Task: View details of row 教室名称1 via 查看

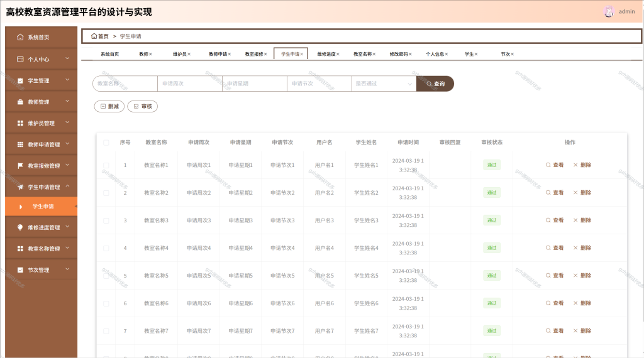Action: pos(555,165)
